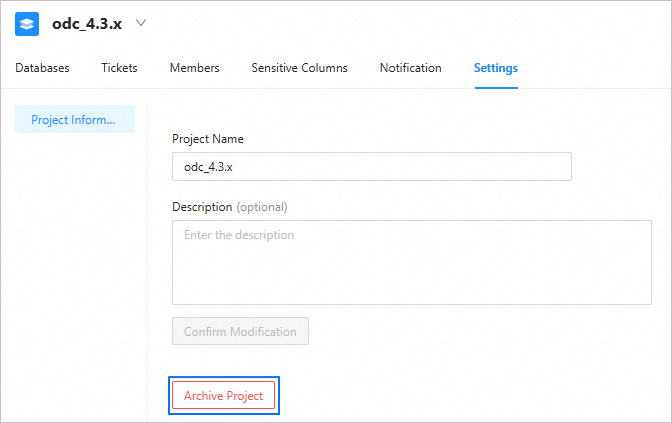Click the blue project layers icon
This screenshot has width=672, height=423.
coord(27,23)
